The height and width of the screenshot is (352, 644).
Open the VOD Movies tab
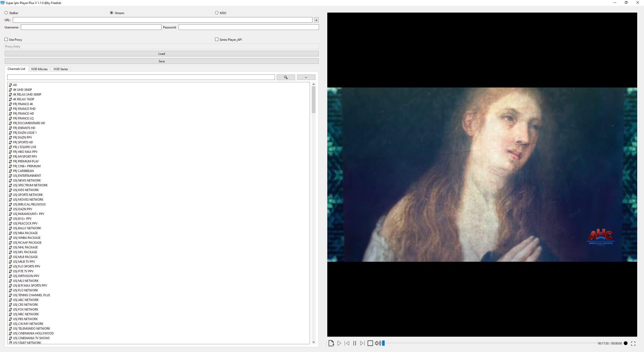pyautogui.click(x=39, y=69)
